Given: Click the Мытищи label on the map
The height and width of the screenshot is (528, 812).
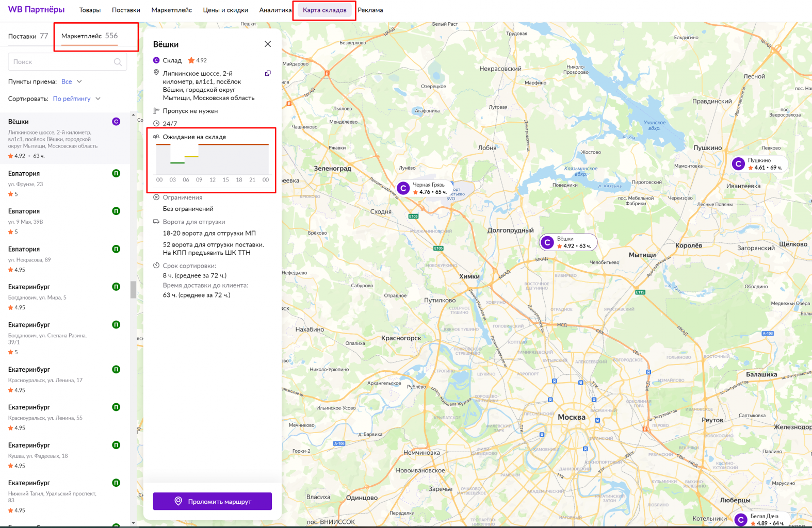Looking at the screenshot, I should (642, 255).
